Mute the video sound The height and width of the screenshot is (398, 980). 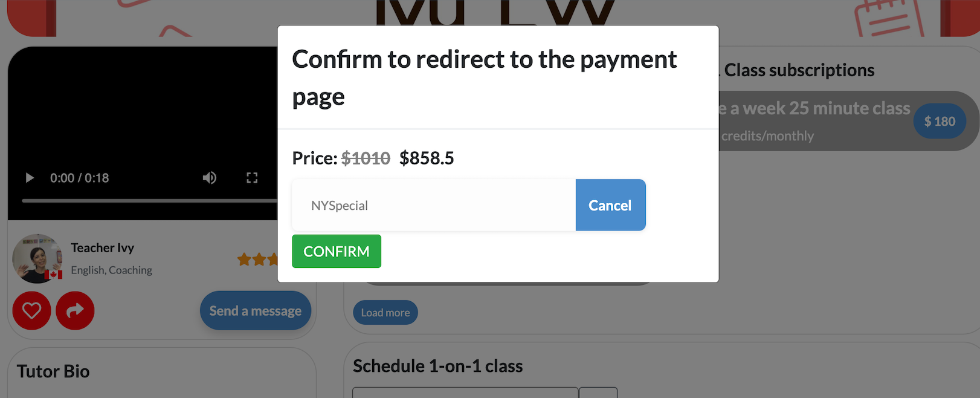pyautogui.click(x=210, y=178)
